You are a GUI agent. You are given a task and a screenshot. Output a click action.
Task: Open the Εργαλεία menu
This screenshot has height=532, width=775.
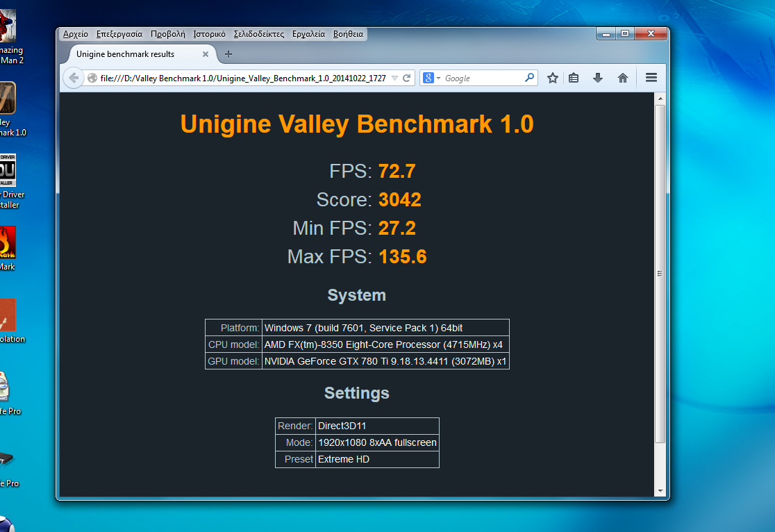[308, 34]
